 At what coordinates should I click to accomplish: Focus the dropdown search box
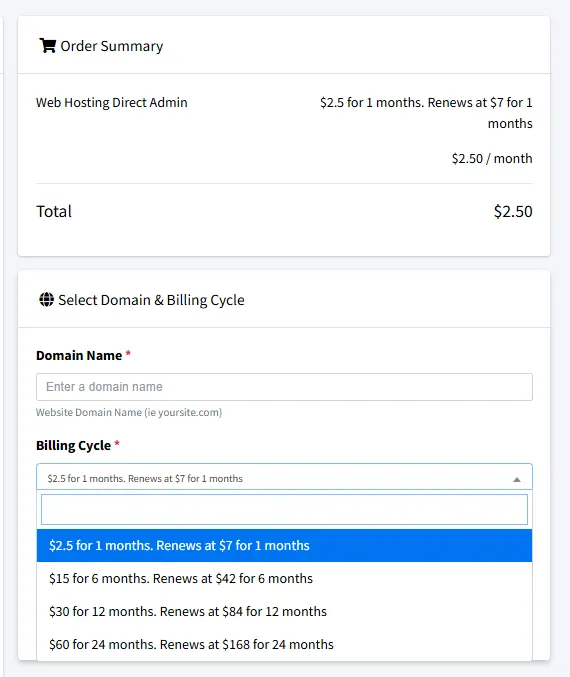click(x=284, y=509)
